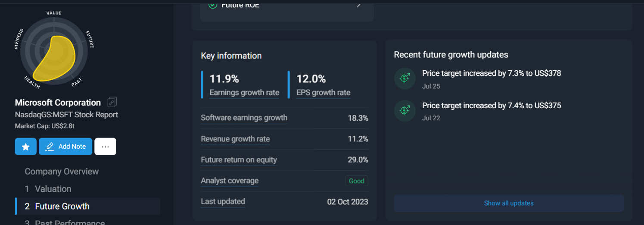Viewport: 644px width, 225px height.
Task: Expand the Future ROE row chevron
Action: [x=358, y=5]
